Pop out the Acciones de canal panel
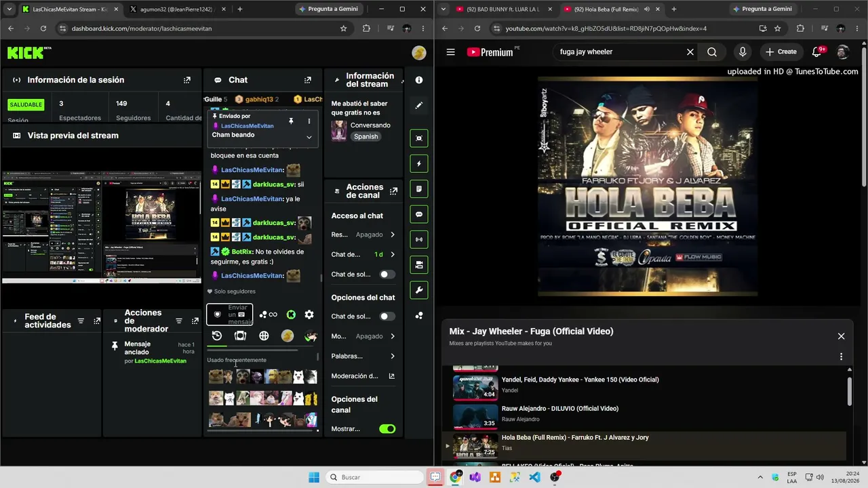868x488 pixels. click(x=394, y=191)
